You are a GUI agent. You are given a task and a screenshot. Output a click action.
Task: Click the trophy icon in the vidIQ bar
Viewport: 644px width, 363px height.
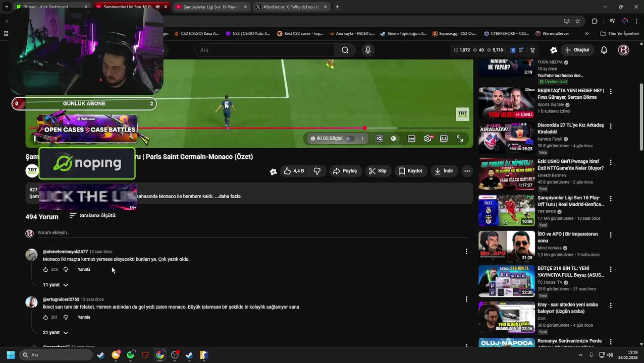532,50
